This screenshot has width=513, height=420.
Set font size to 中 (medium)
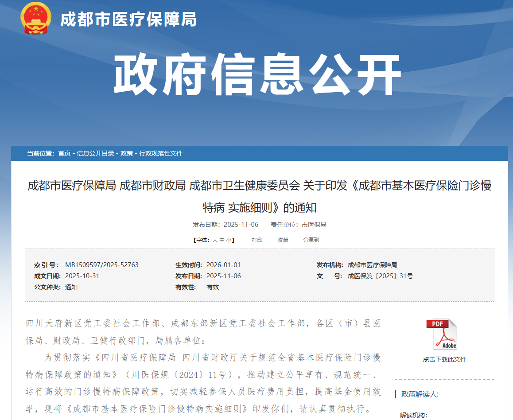(x=222, y=240)
